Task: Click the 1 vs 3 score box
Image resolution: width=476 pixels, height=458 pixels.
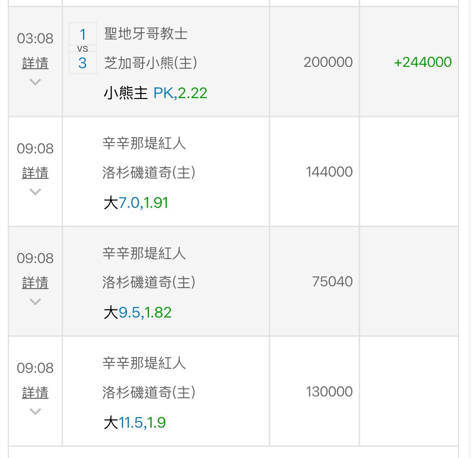Action: (83, 48)
